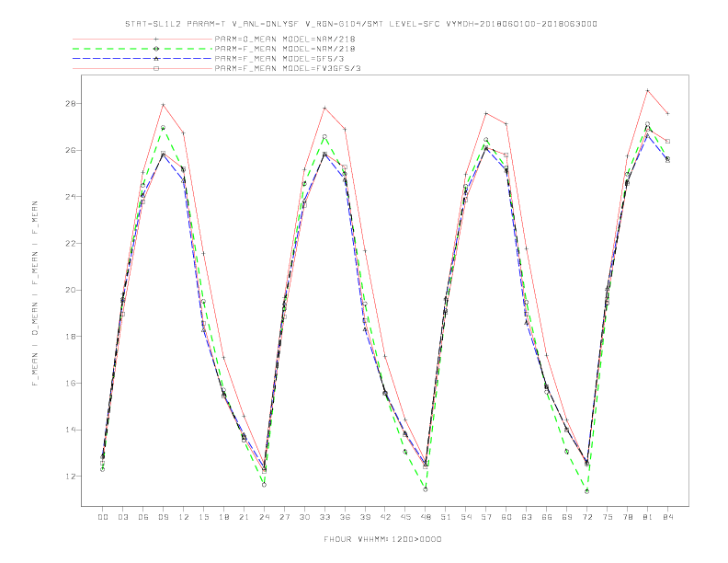Click x-axis forecast hour tick 78
Screen dimensions: 728x563
tap(628, 517)
